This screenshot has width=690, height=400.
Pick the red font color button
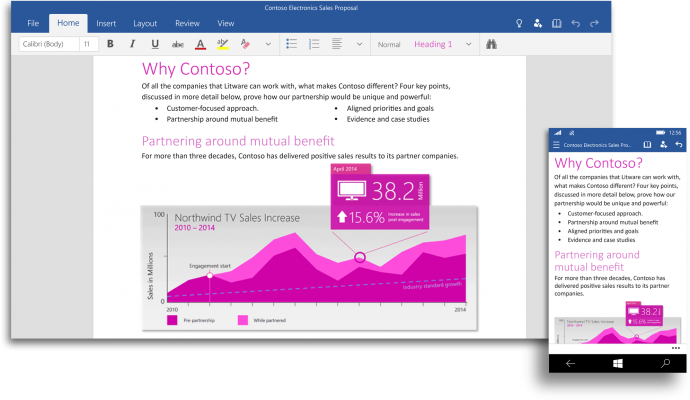coord(200,44)
